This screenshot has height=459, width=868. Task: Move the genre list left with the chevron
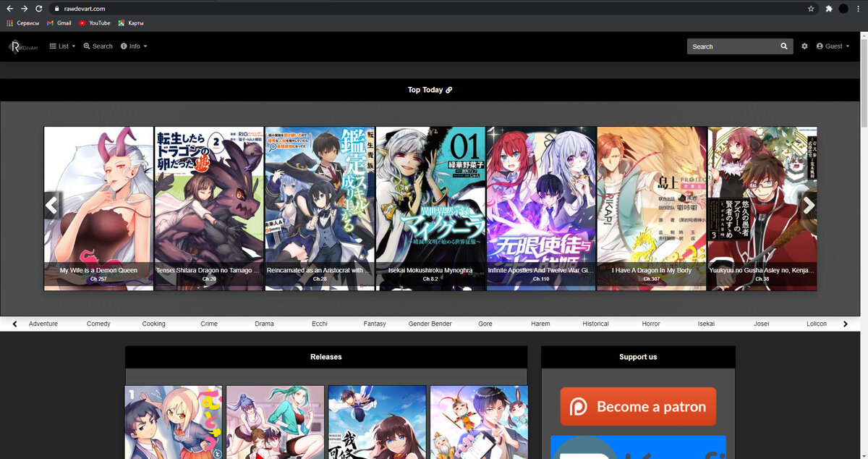pos(14,324)
